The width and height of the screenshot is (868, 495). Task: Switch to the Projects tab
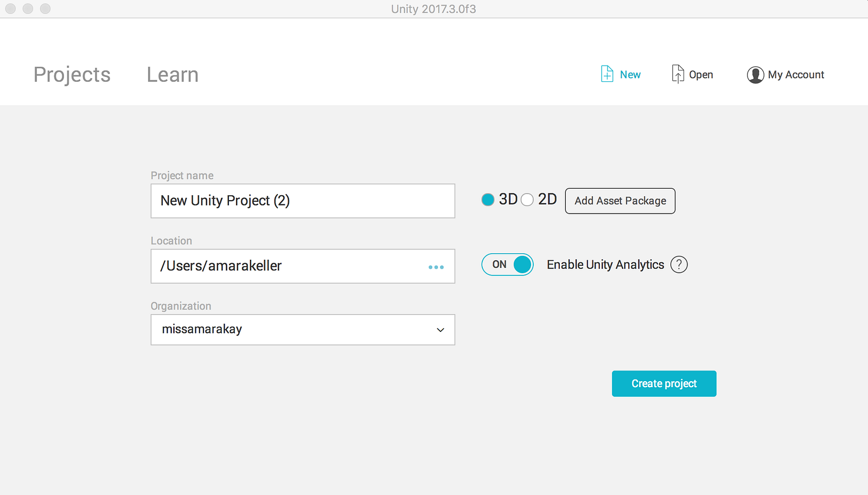click(72, 75)
